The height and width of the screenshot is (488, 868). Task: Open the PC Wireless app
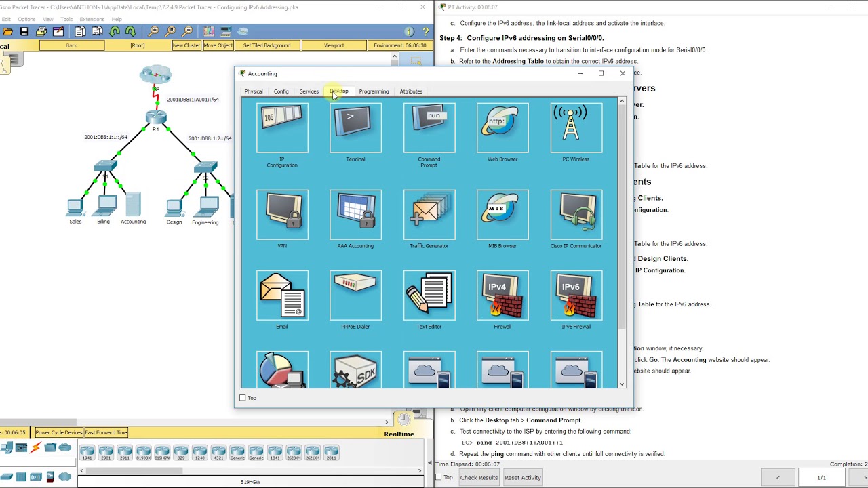pyautogui.click(x=576, y=128)
